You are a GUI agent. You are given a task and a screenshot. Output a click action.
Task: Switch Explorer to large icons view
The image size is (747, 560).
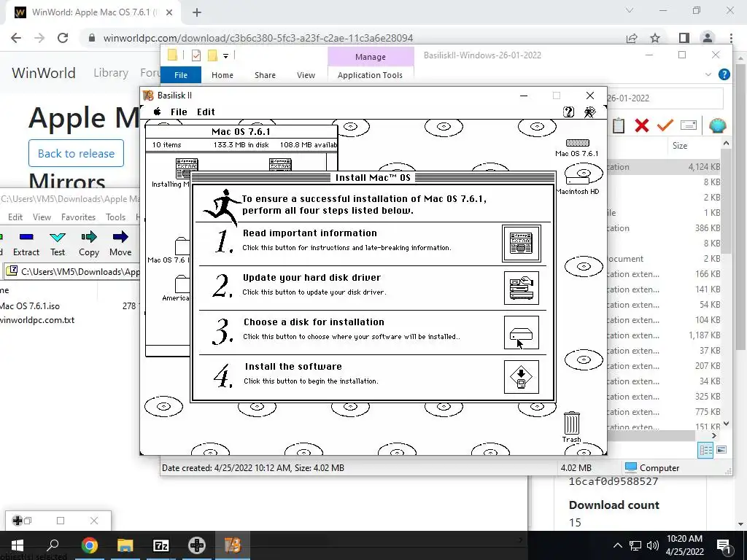[x=721, y=450]
